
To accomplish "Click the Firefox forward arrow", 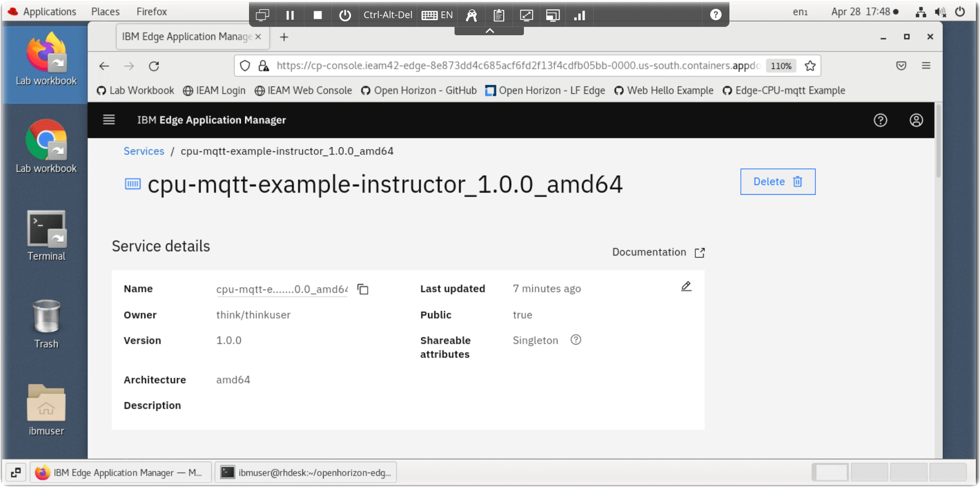I will point(129,66).
